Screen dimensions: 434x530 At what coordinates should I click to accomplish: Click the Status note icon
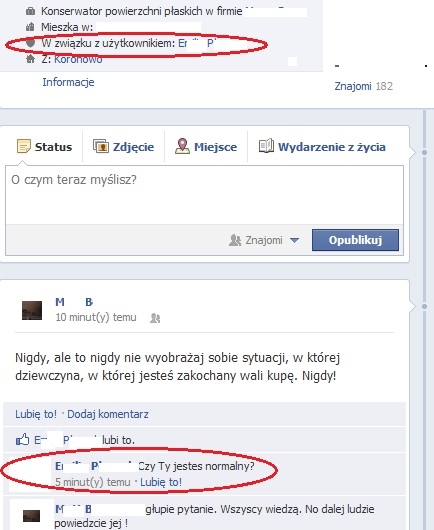[24, 147]
